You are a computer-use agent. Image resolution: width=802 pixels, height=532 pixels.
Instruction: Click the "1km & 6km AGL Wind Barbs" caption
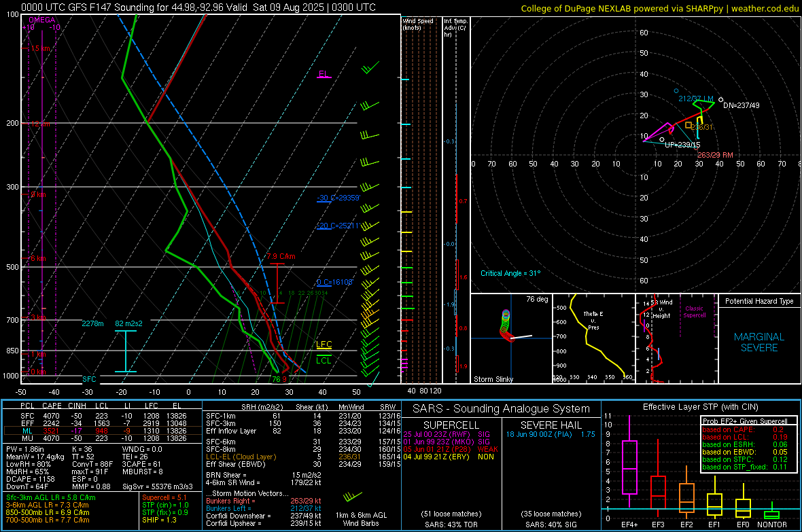point(361,519)
